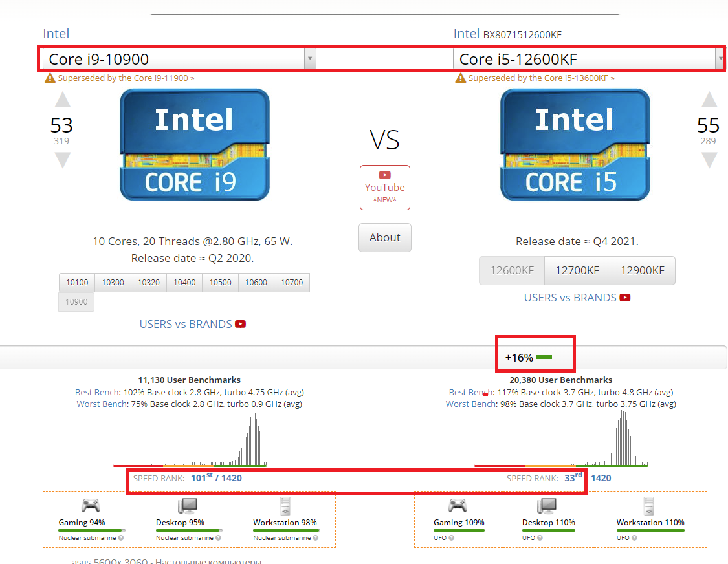This screenshot has width=728, height=564.
Task: Click the Workstation 110% green score bar
Action: 650,530
